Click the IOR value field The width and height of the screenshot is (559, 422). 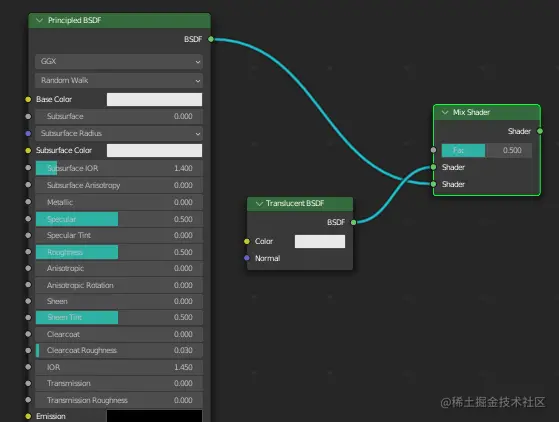[119, 367]
